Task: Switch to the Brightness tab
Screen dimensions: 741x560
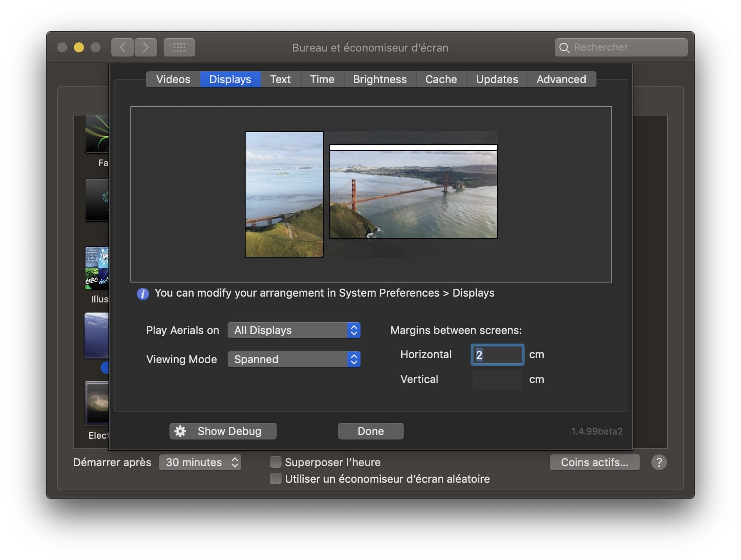Action: [x=380, y=79]
